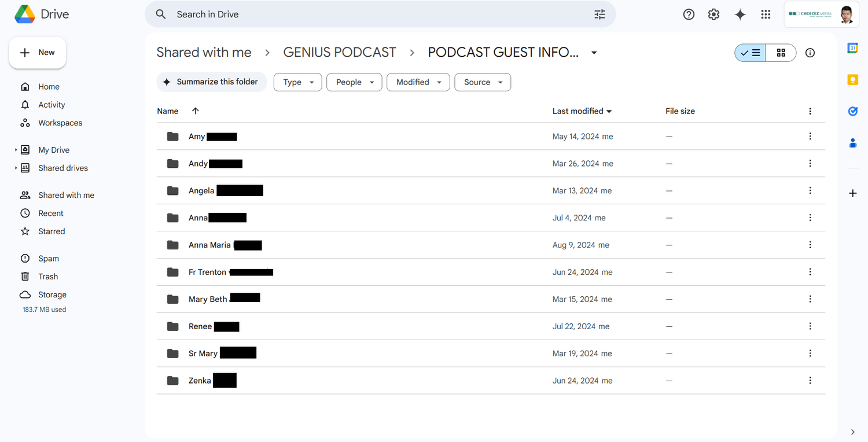Switch to grid layout view
Image resolution: width=868 pixels, height=442 pixels.
pyautogui.click(x=781, y=53)
